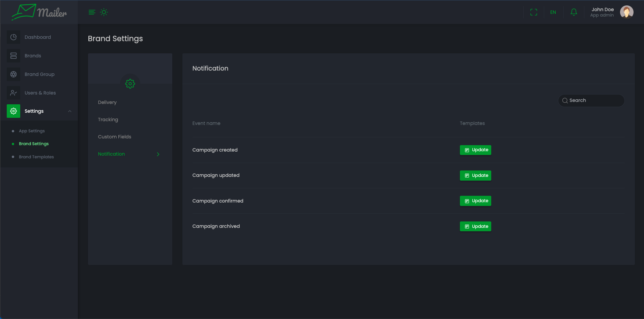Go to Brands in the sidebar
Screen dimensions: 644x319
[x=33, y=56]
